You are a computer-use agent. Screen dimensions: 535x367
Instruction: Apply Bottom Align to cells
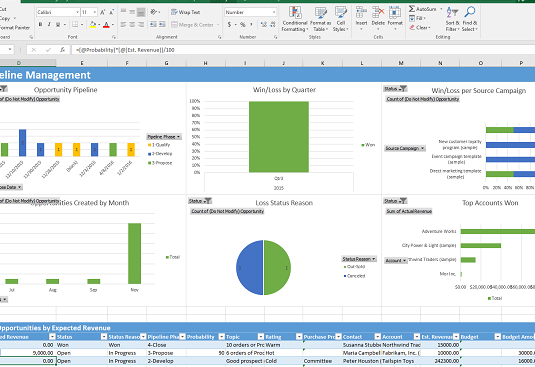pos(141,12)
